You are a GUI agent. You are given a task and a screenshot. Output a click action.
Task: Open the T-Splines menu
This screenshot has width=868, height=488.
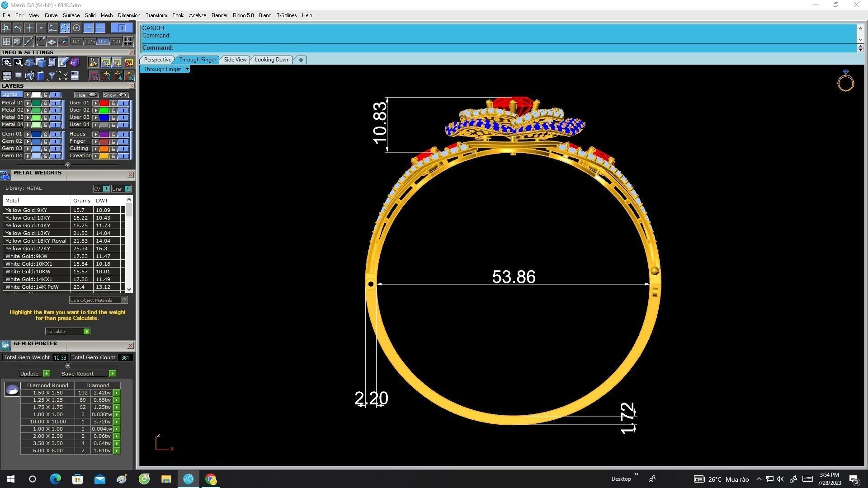[x=287, y=15]
